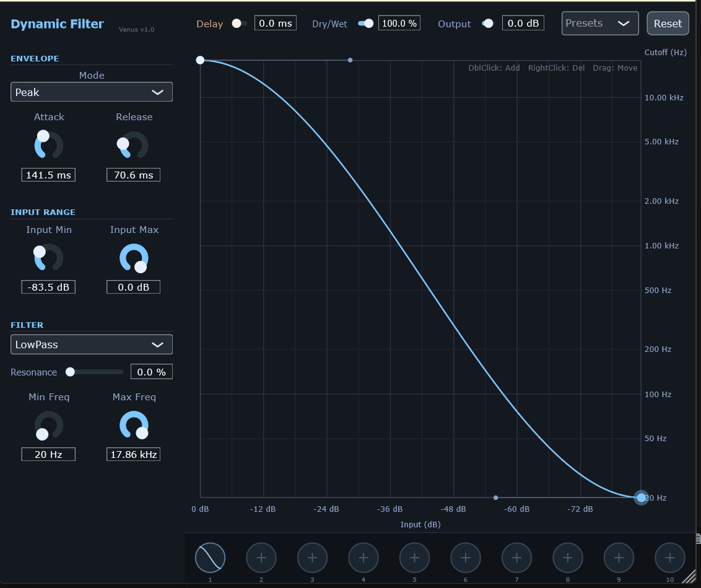This screenshot has width=701, height=588.
Task: Click the Input Min knob
Action: (48, 257)
